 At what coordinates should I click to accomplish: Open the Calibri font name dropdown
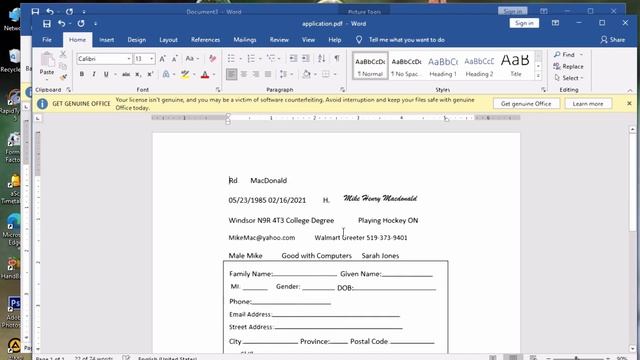(129, 59)
